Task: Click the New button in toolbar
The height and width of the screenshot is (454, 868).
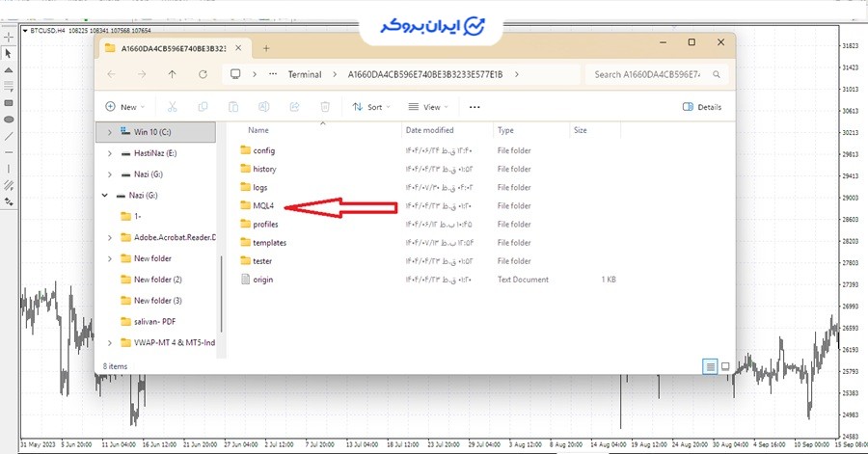Action: [122, 107]
